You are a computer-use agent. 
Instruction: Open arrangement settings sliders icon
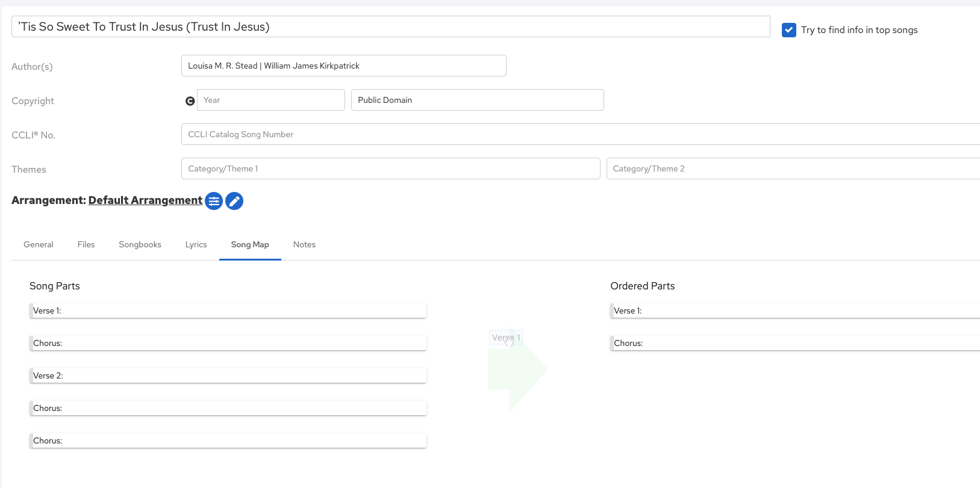pos(214,201)
